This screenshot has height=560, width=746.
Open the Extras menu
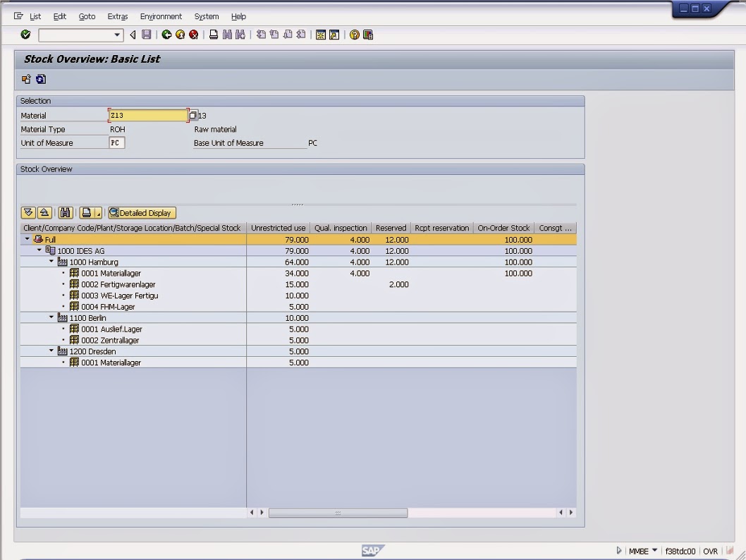(x=118, y=16)
